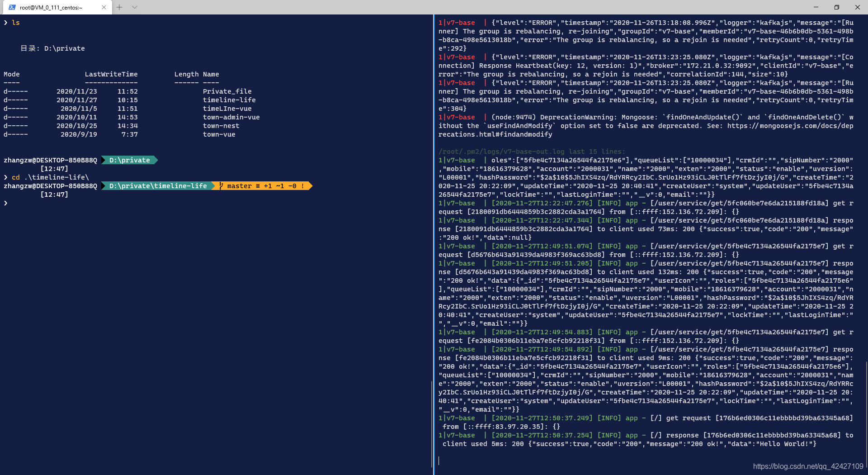Click the PowerShell icon on tab
Image resolution: width=868 pixels, height=475 pixels.
(12, 7)
